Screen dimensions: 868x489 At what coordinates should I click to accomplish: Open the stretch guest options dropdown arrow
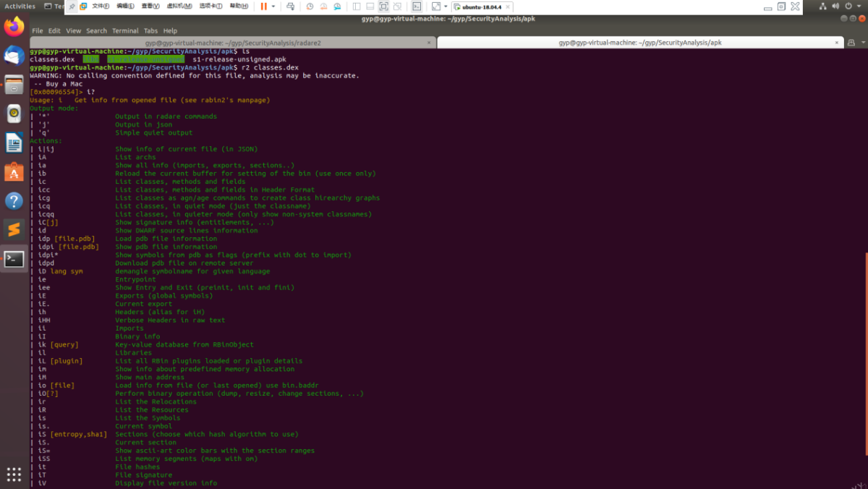445,6
